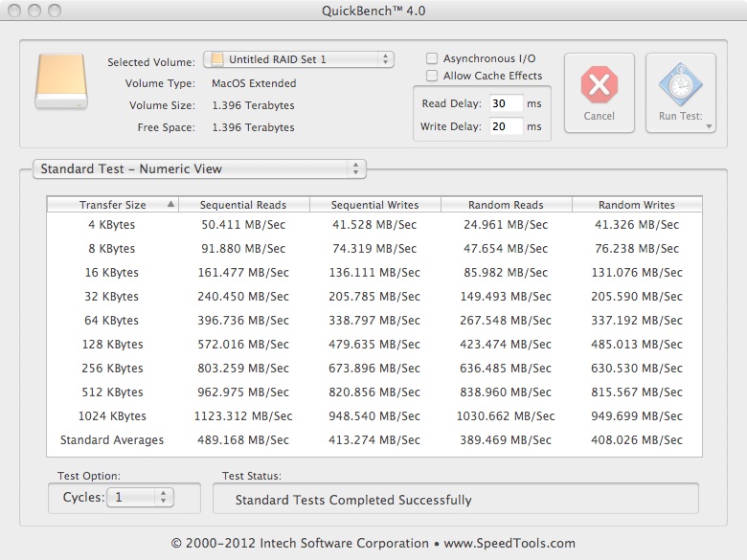Click the Write Delay input field
This screenshot has height=560, width=747.
[x=506, y=126]
